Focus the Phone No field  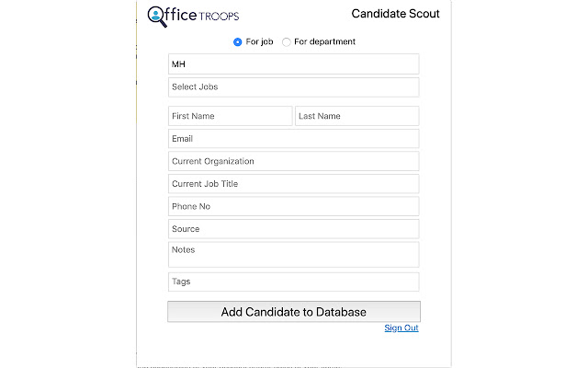click(x=293, y=206)
